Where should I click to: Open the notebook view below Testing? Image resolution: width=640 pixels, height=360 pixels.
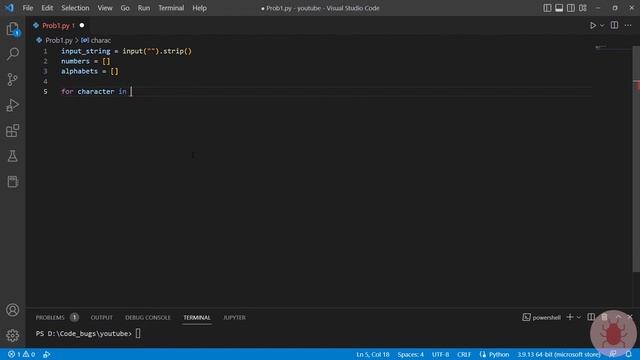(x=13, y=182)
